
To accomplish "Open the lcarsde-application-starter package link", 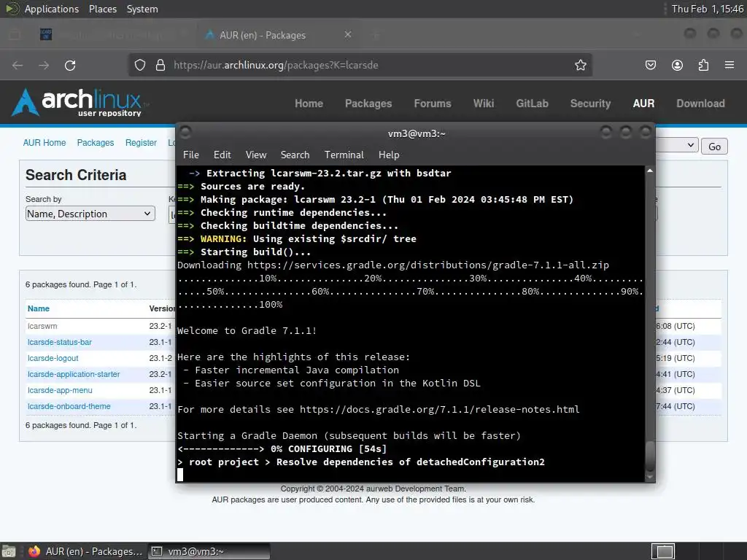I will (x=74, y=374).
